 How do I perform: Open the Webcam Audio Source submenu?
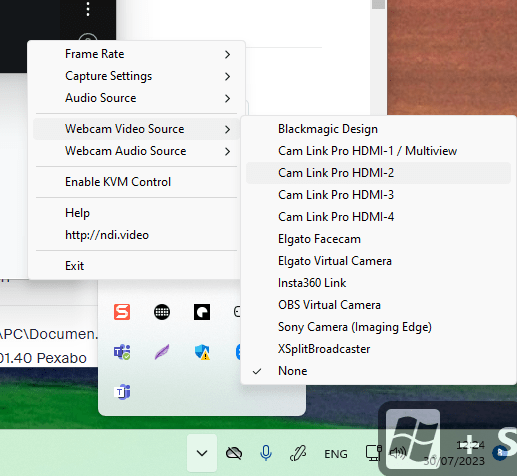pyautogui.click(x=136, y=151)
